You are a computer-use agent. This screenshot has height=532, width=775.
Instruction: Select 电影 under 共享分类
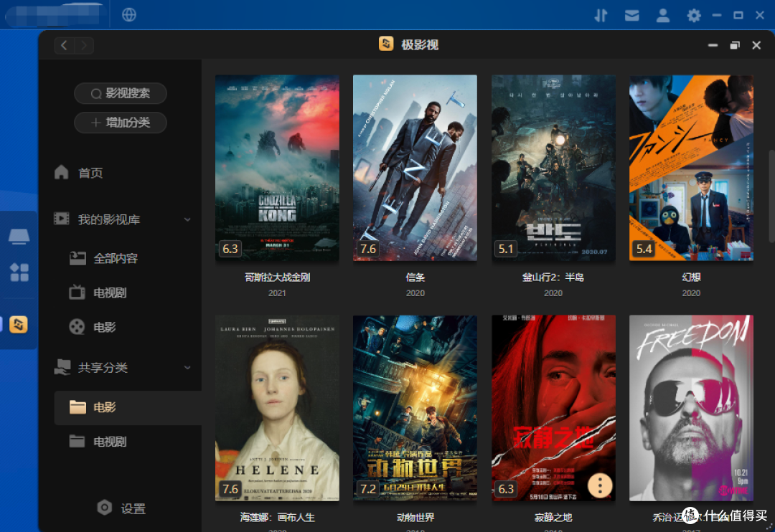(x=128, y=407)
